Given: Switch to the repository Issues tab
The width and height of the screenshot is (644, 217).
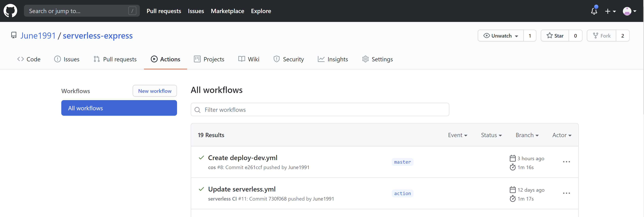Looking at the screenshot, I should click(x=67, y=59).
